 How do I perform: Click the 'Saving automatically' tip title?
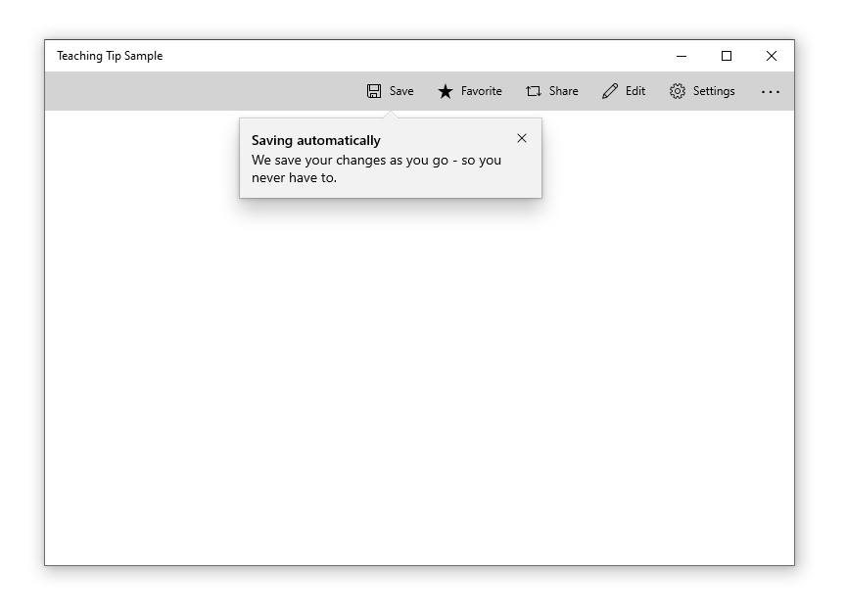315,140
